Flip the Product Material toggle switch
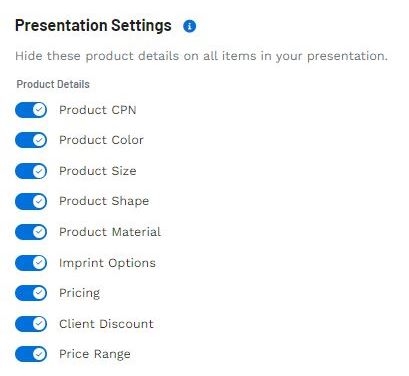 tap(31, 232)
